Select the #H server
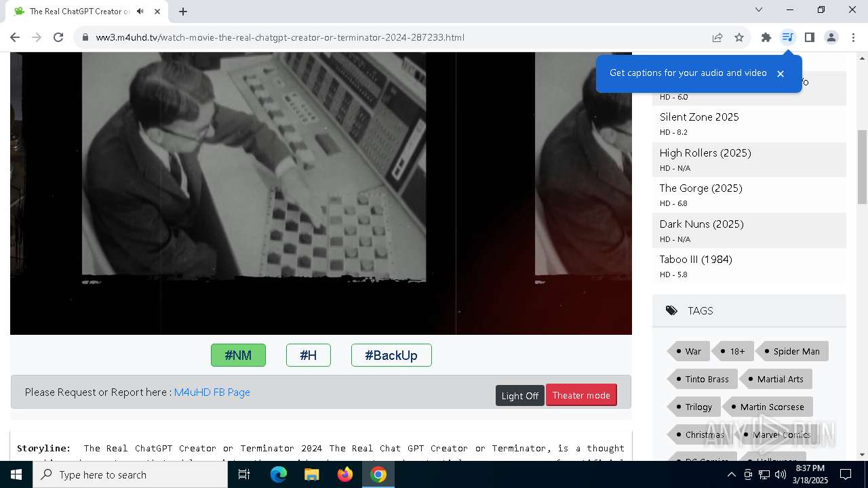Image resolution: width=868 pixels, height=488 pixels. [309, 355]
